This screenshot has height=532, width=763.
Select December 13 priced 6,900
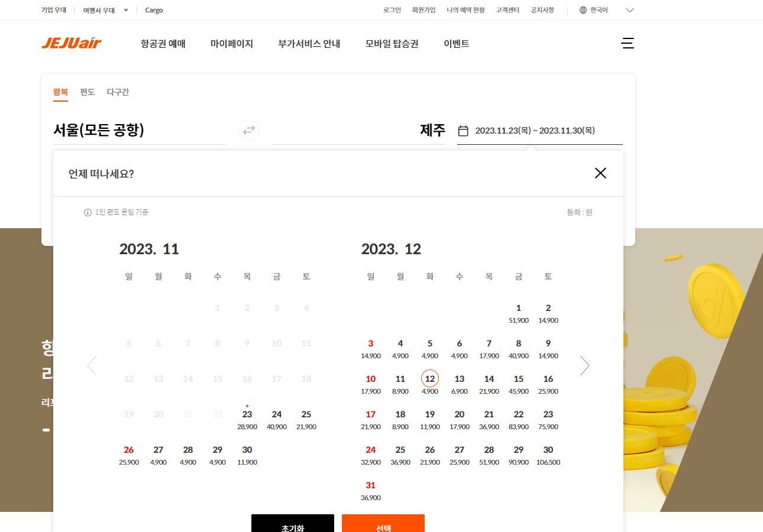click(x=460, y=384)
